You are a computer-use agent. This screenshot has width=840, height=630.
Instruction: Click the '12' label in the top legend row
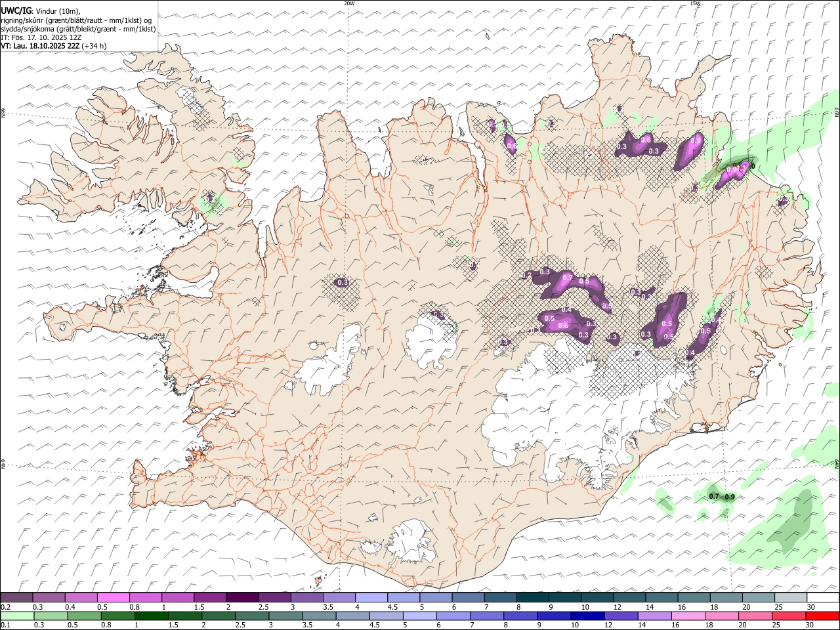tap(617, 607)
